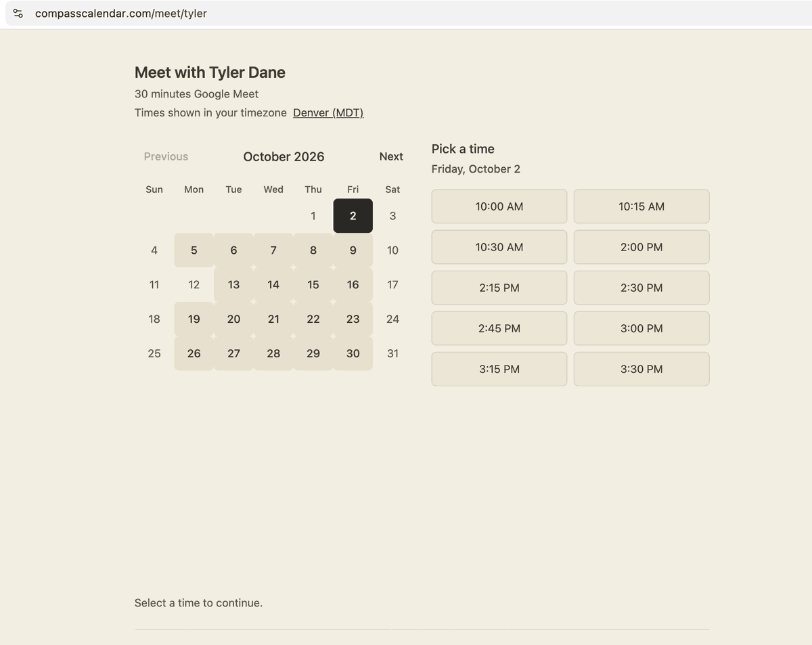The height and width of the screenshot is (645, 812).
Task: Click the site settings icon in address bar
Action: coord(18,14)
